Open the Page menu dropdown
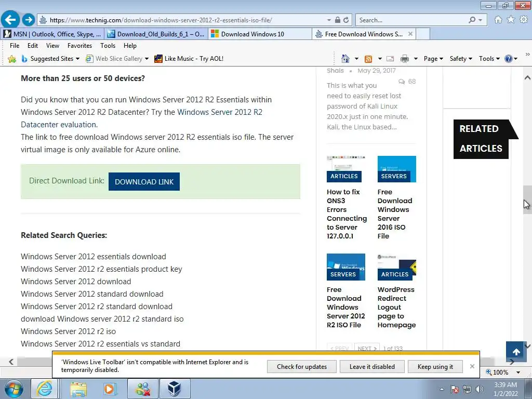Viewport: 532px width, 399px height. coord(433,59)
